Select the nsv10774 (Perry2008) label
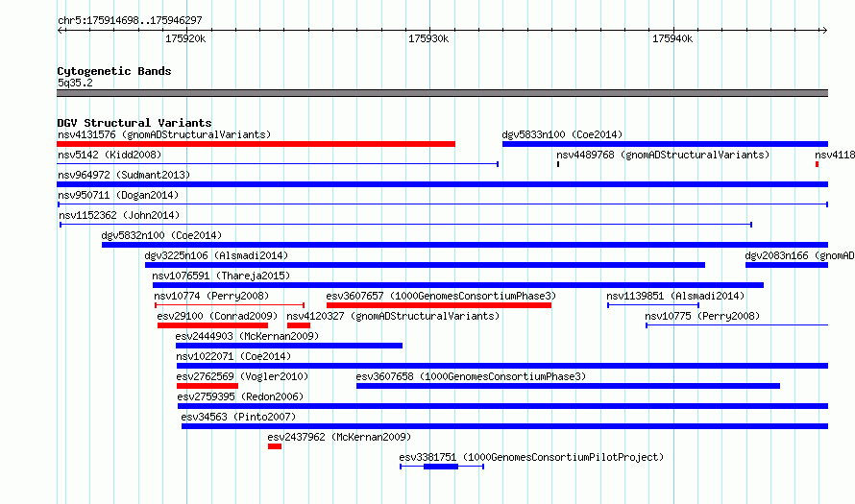 [211, 296]
